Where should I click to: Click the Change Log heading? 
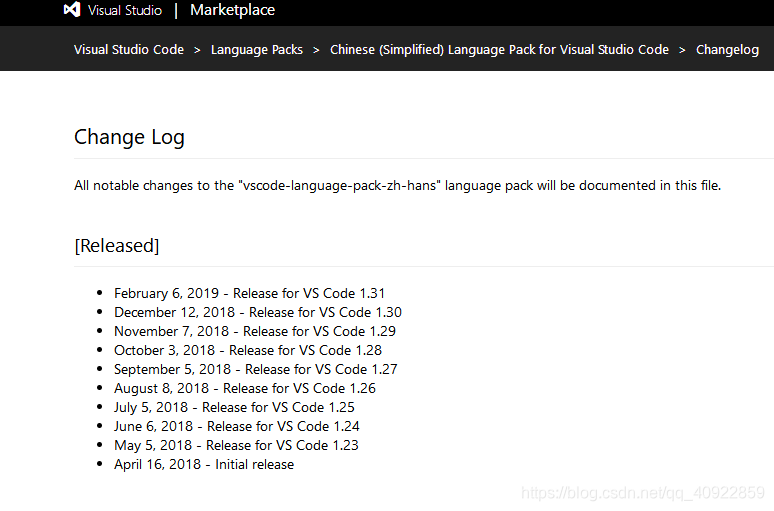129,137
